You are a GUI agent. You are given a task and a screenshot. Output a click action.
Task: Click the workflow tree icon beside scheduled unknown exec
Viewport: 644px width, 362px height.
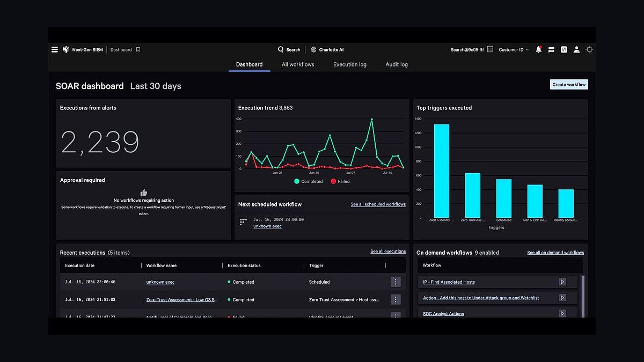pyautogui.click(x=243, y=222)
